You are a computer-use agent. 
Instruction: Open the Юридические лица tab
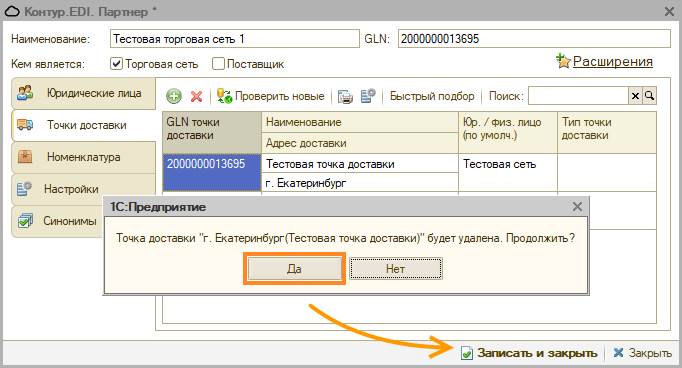point(83,93)
